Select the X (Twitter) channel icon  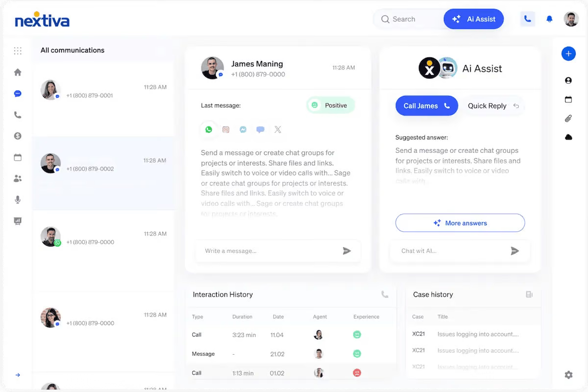(278, 129)
